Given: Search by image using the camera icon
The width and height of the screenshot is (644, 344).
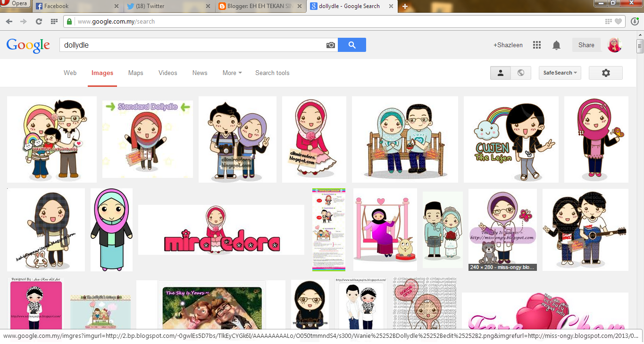Looking at the screenshot, I should (x=331, y=45).
